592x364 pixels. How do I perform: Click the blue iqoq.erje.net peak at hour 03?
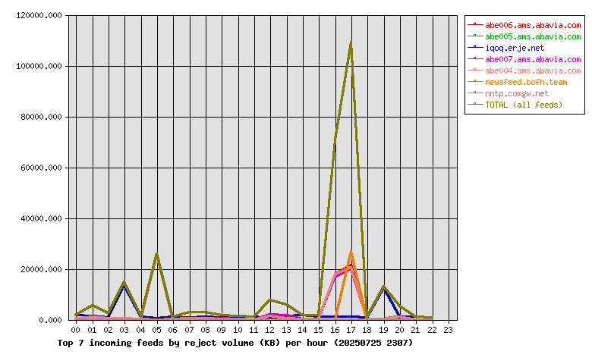pyautogui.click(x=124, y=287)
